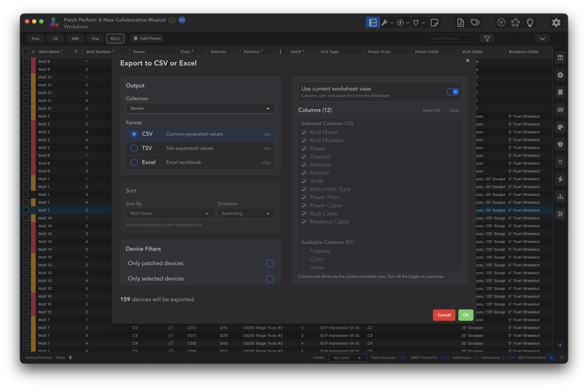Screen dimensions: 588x390
Task: Open the lightning bolt sidebar icon
Action: pos(560,179)
